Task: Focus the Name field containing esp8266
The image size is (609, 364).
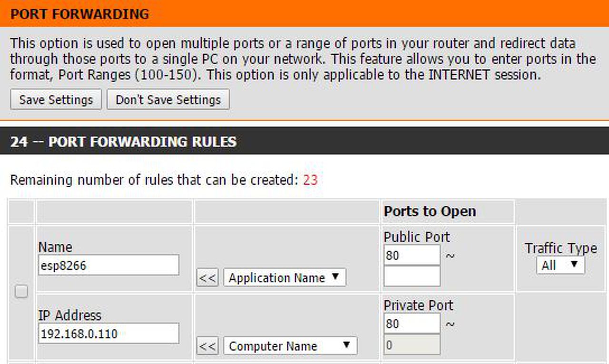Action: 108,265
